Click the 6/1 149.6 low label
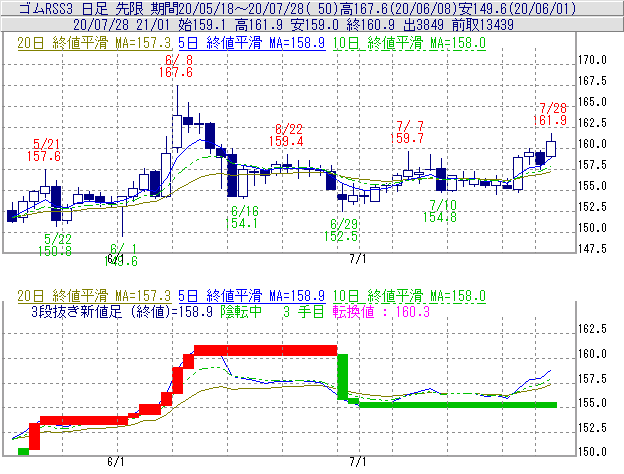This screenshot has height=474, width=624. 121,255
